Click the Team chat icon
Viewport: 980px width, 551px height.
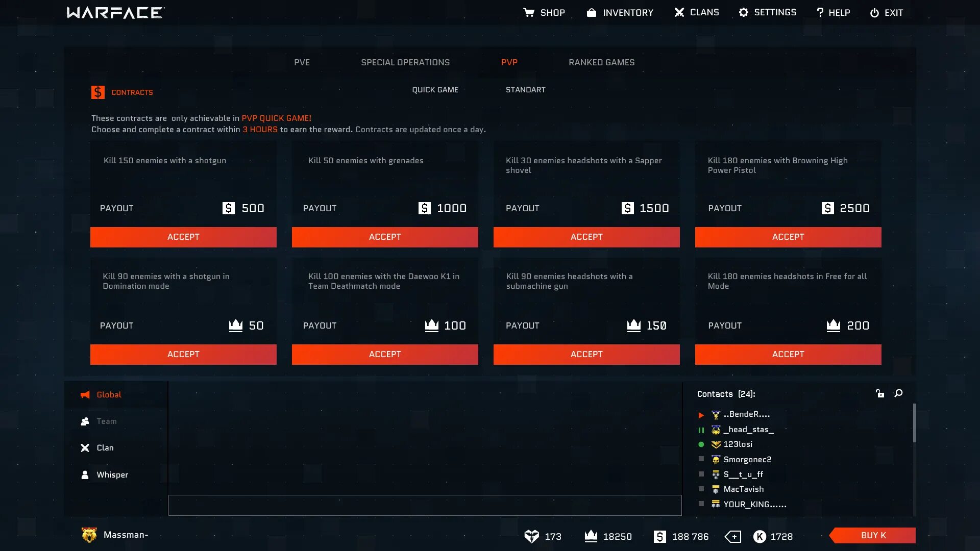tap(85, 421)
